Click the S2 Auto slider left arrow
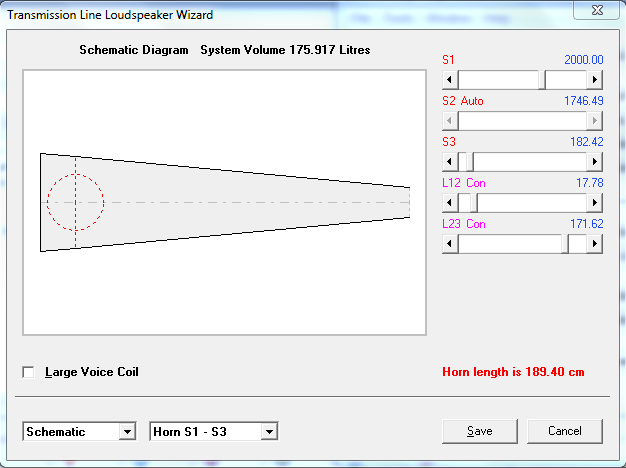Image resolution: width=626 pixels, height=468 pixels. point(450,121)
